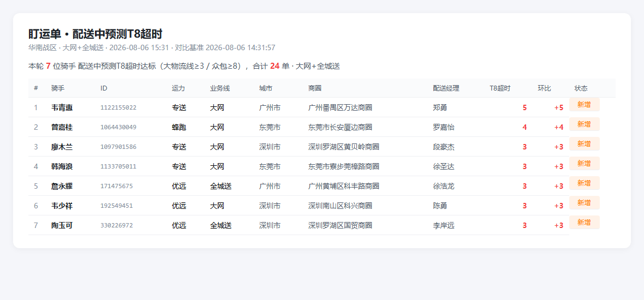This screenshot has height=300, width=644.
Task: Click the 环比 column header
Action: tap(545, 88)
